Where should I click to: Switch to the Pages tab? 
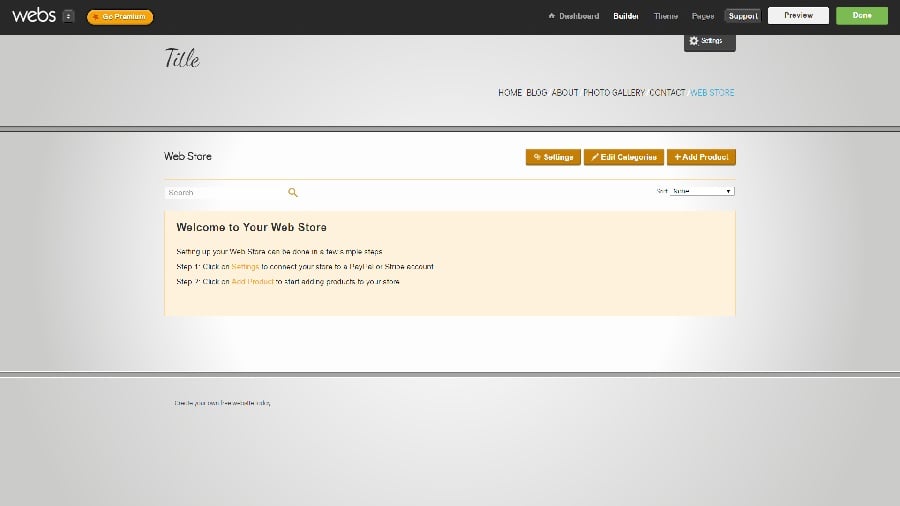[703, 16]
